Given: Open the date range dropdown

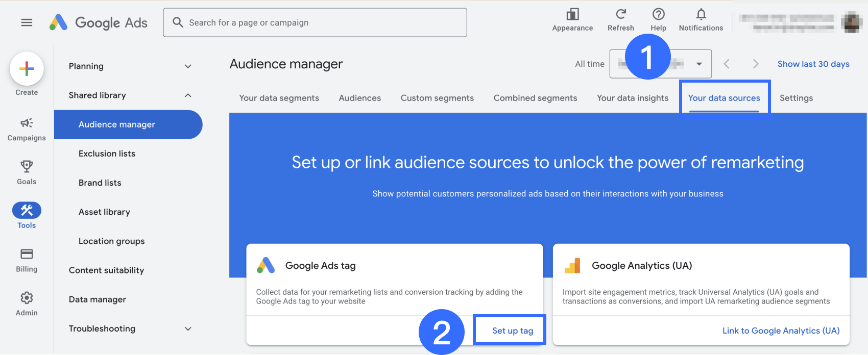Looking at the screenshot, I should click(660, 64).
